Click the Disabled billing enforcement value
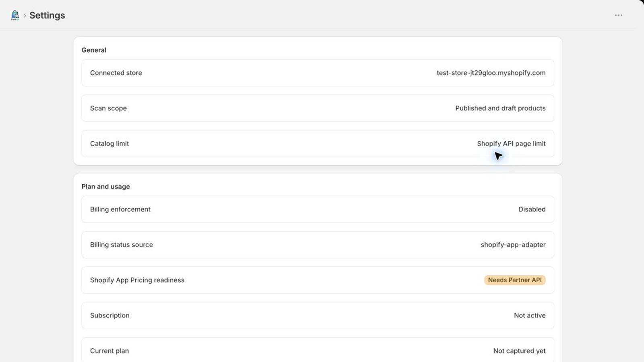Viewport: 644px width, 362px height. coord(532,209)
